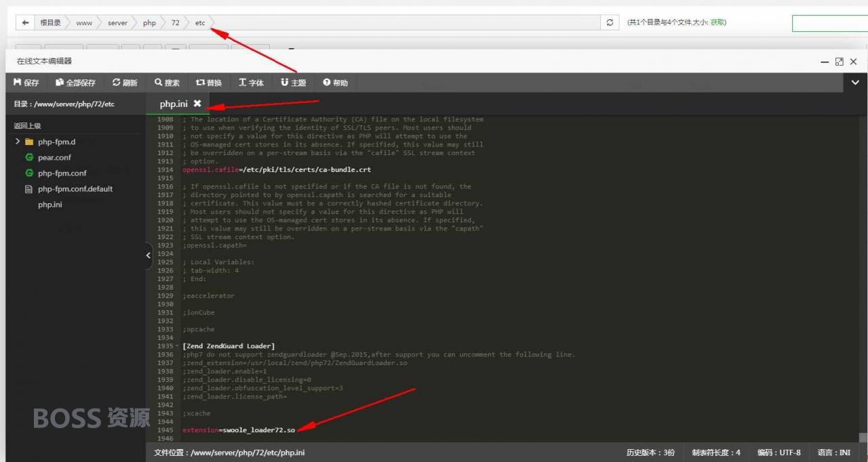Viewport: 868px width, 462px height.
Task: Click the pear.conf file icon
Action: (x=29, y=157)
